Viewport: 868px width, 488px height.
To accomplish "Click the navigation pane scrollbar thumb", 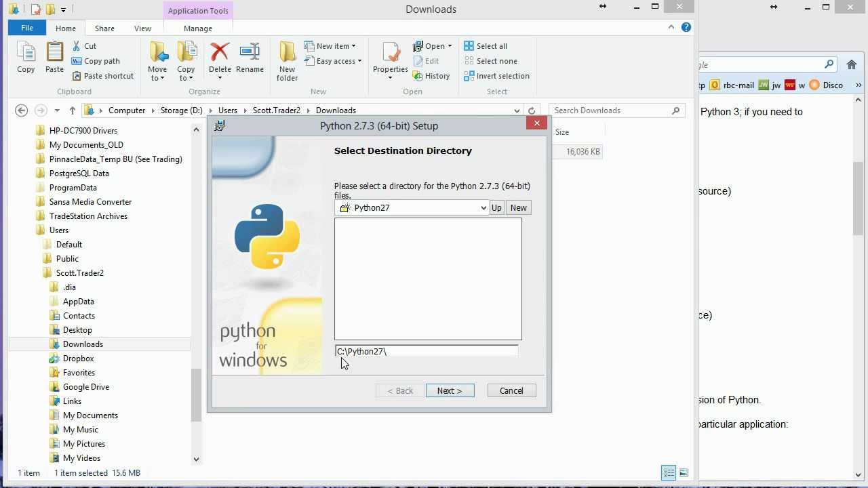I will tap(196, 394).
